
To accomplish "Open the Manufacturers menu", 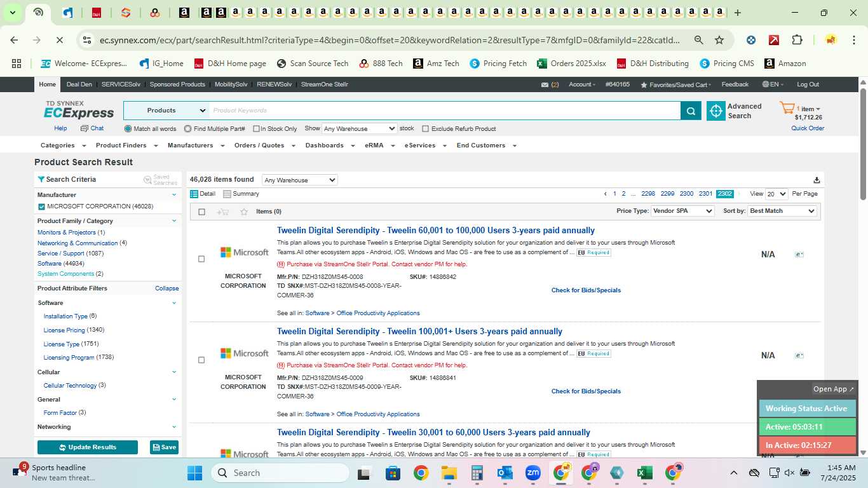I will (196, 146).
